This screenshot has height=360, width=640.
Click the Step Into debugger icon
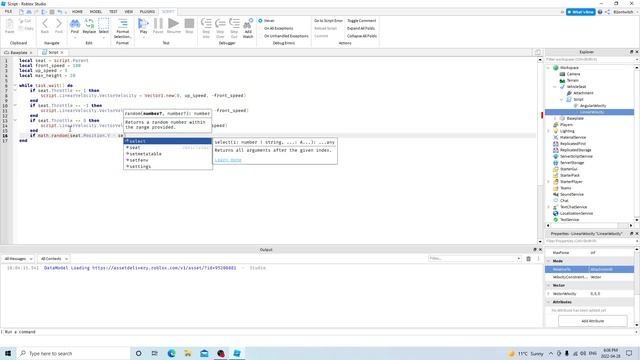pos(206,24)
